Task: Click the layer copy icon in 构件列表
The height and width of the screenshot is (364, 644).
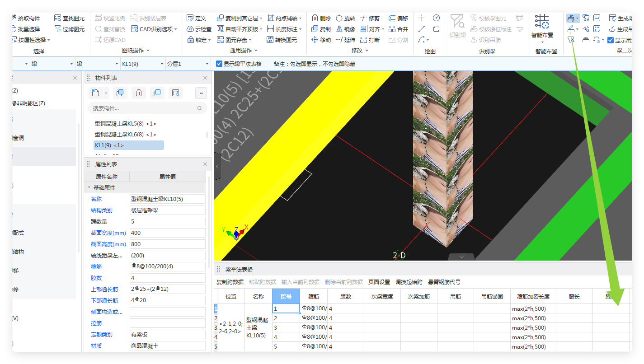Action: tap(157, 93)
